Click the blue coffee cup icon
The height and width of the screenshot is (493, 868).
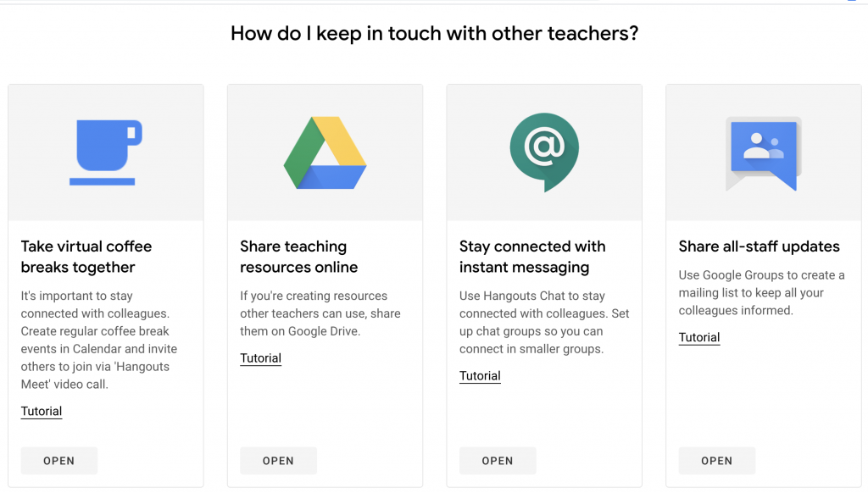tap(106, 152)
